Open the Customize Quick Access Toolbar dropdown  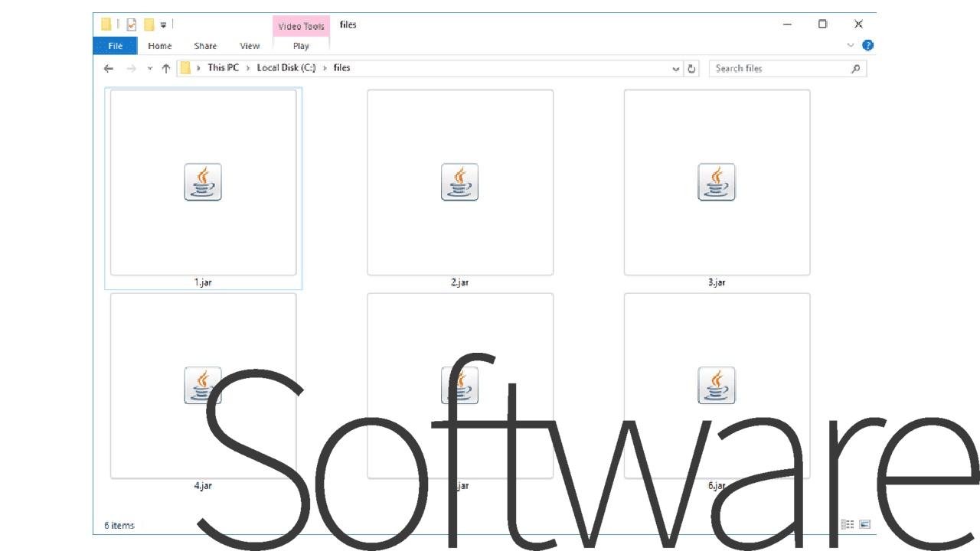163,24
